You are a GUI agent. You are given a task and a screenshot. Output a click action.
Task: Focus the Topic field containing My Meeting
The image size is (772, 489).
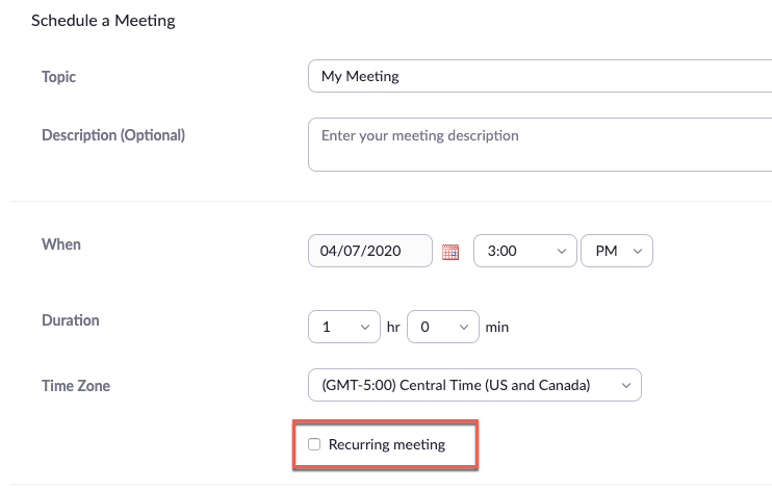[540, 76]
